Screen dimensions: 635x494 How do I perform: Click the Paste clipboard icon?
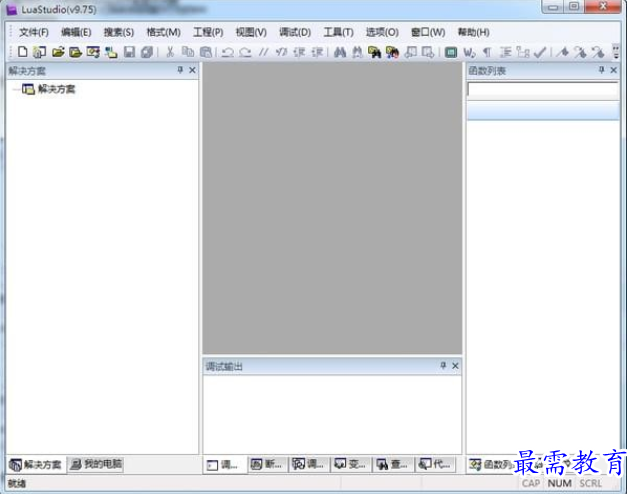206,52
